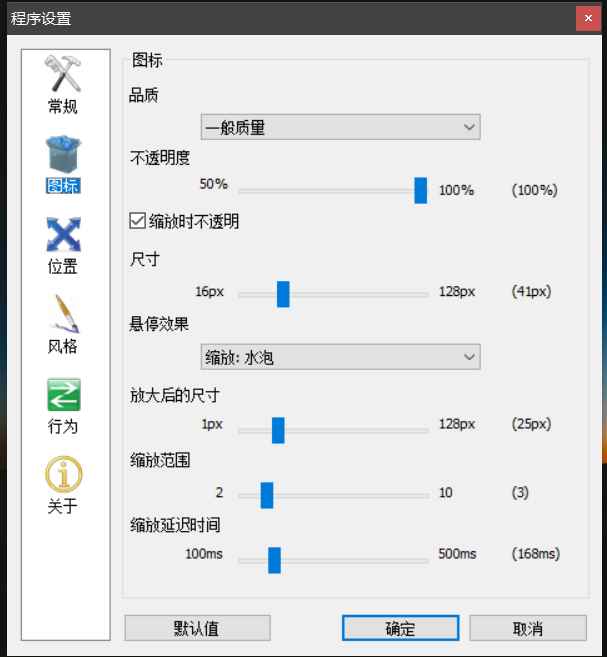The image size is (607, 657).
Task: Open the 行为 green arrows icon
Action: point(62,395)
